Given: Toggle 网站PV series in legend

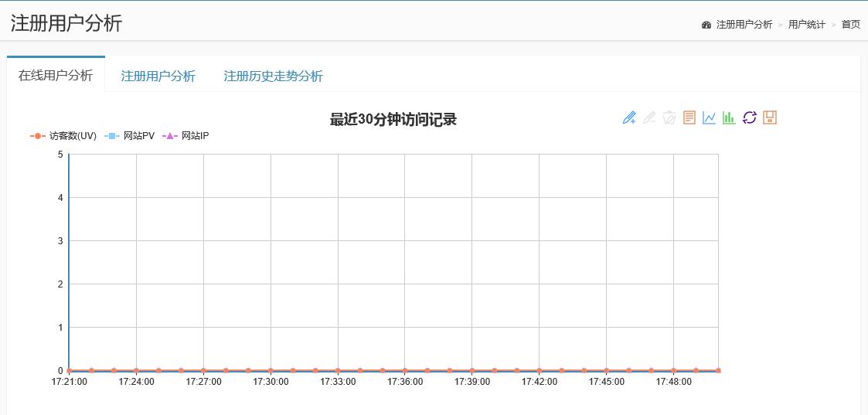Looking at the screenshot, I should (x=130, y=136).
